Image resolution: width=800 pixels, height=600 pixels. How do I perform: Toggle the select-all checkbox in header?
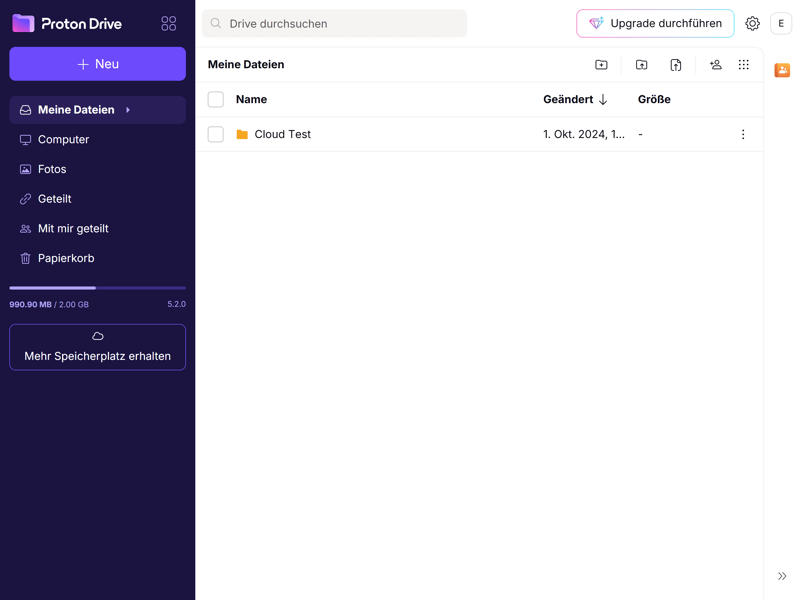(216, 99)
